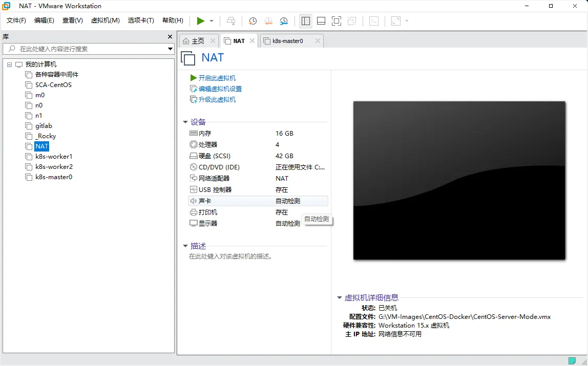Click the library search input field
Image resolution: width=588 pixels, height=366 pixels.
pyautogui.click(x=85, y=49)
